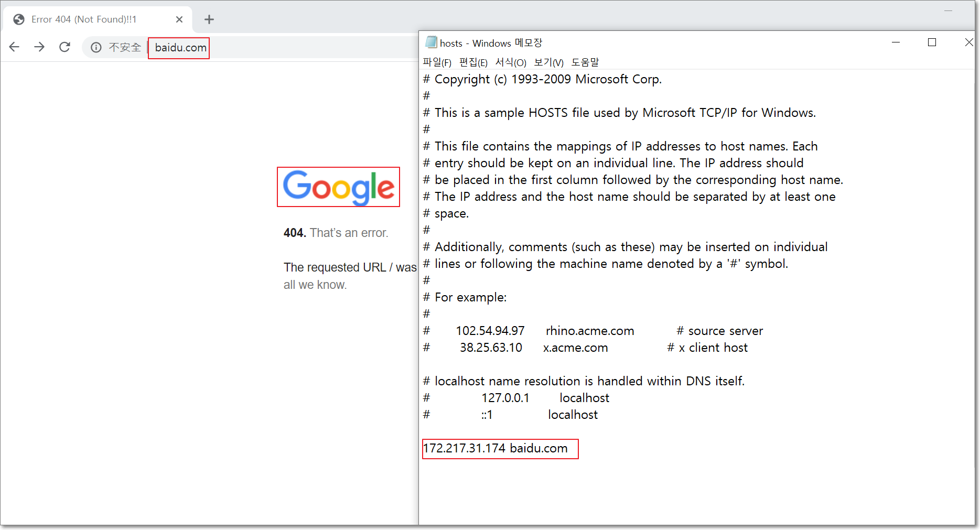Click the '404. That's an error.' text
The width and height of the screenshot is (980, 530).
[336, 233]
